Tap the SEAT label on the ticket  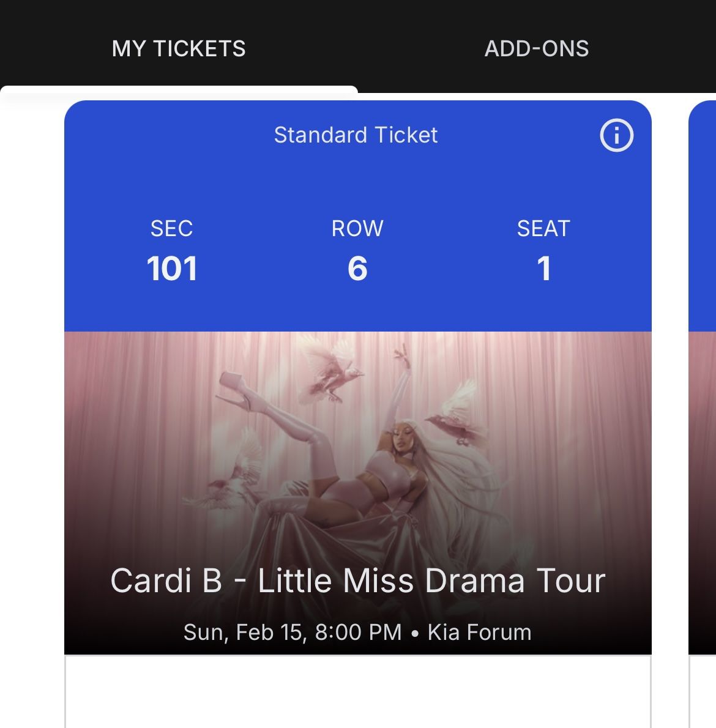tap(543, 229)
